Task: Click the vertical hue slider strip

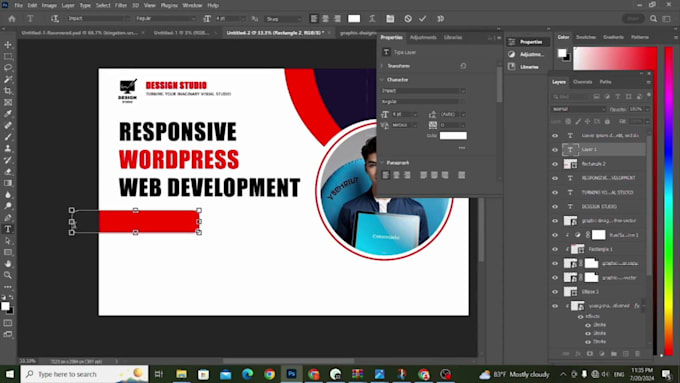Action: [x=669, y=200]
